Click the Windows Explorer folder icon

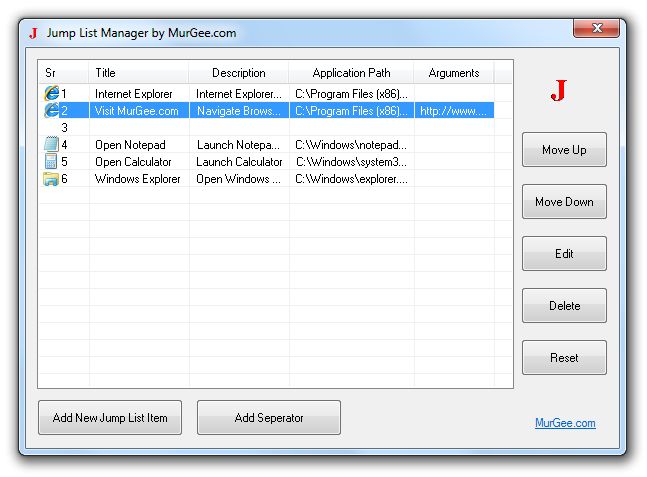[x=51, y=179]
